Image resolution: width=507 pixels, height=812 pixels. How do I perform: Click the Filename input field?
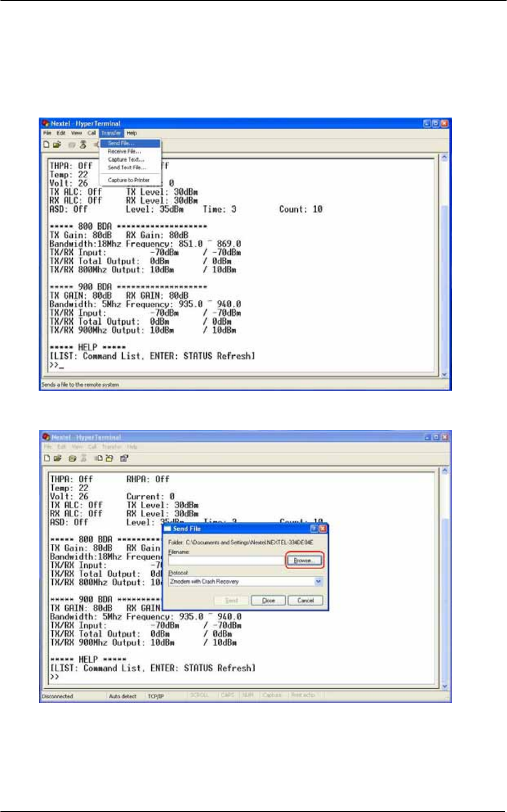click(226, 560)
